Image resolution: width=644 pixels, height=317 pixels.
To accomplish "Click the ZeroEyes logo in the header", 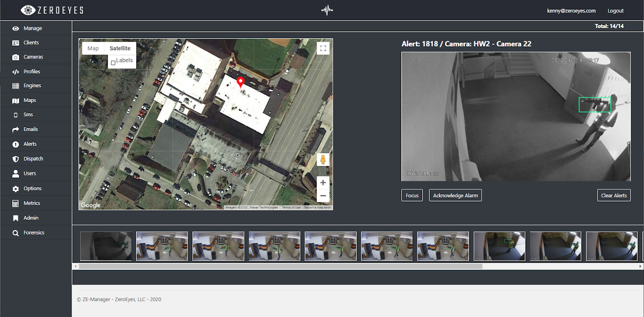I will [x=51, y=10].
